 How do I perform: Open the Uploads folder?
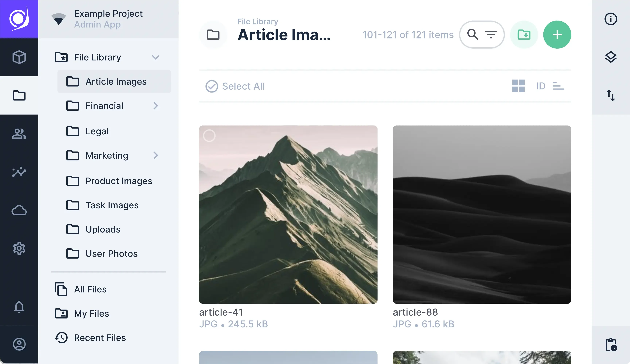114,229
